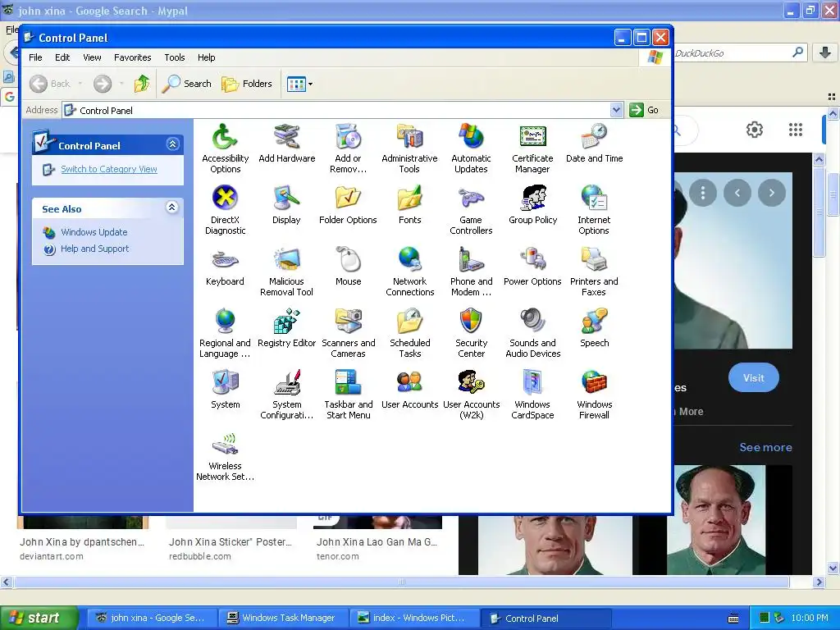
Task: Collapse the Control Panel sidebar section
Action: coord(172,144)
